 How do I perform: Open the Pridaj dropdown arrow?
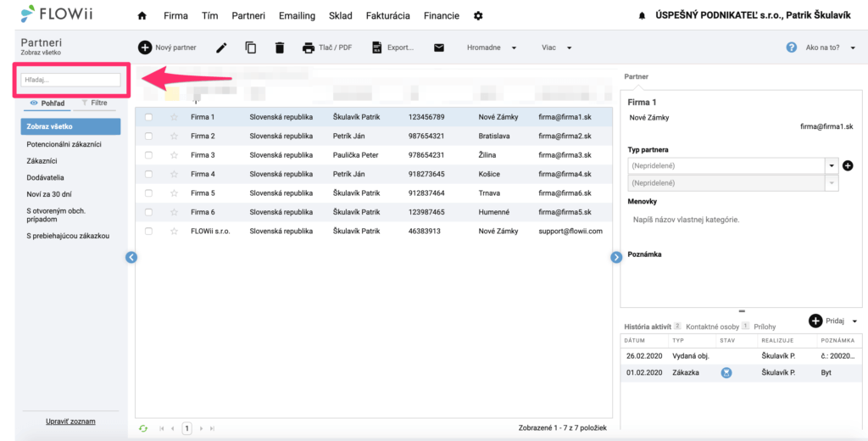tap(854, 321)
